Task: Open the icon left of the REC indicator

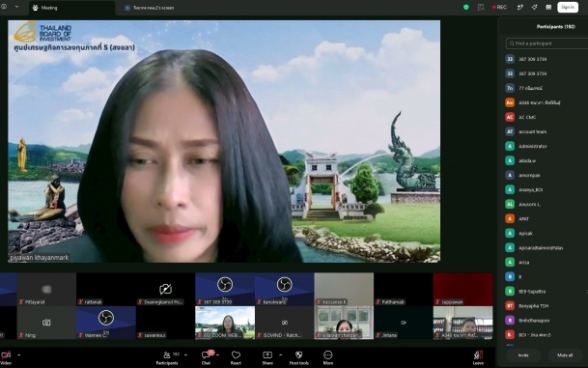Action: point(481,7)
